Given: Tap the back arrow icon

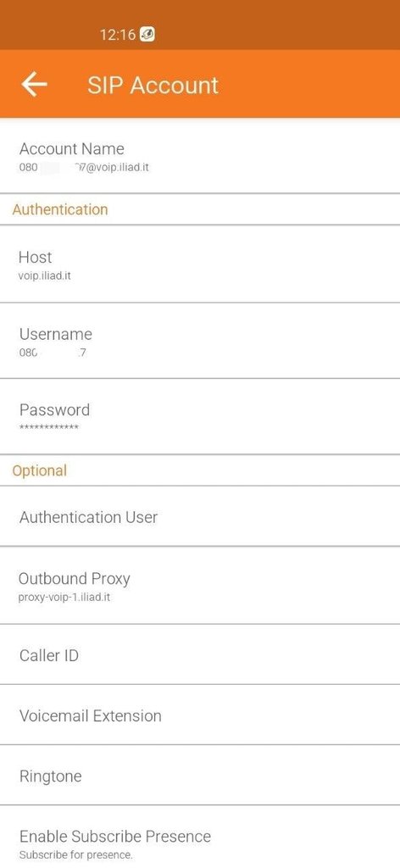Looking at the screenshot, I should 34,85.
